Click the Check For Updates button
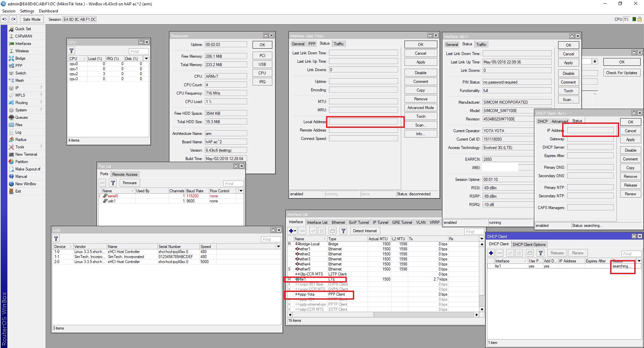 click(621, 73)
